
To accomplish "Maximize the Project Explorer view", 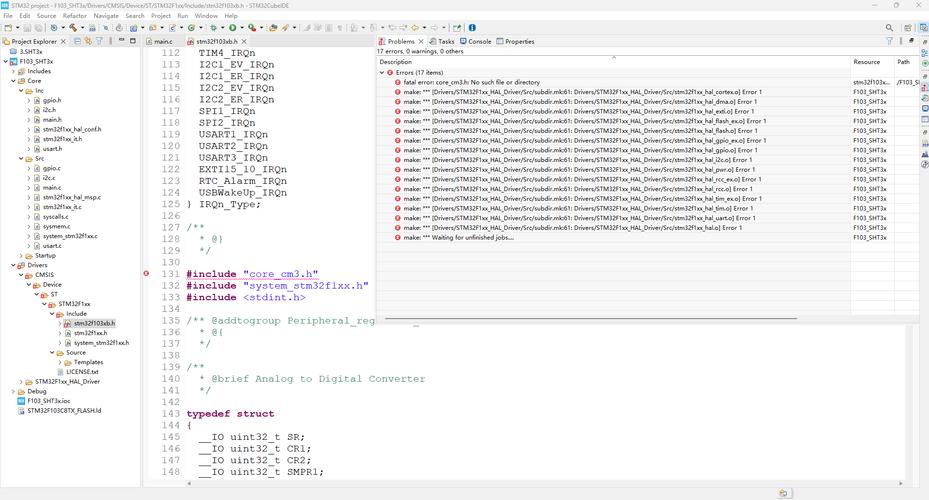I will point(133,41).
